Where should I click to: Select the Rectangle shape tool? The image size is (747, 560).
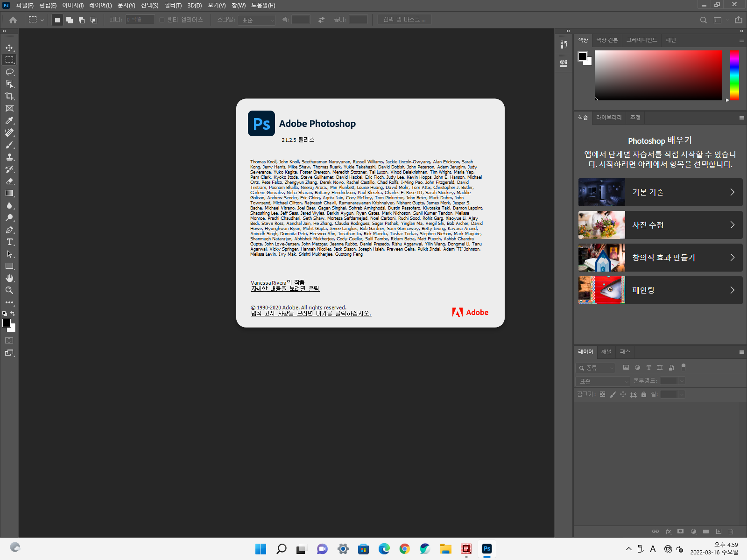tap(9, 266)
